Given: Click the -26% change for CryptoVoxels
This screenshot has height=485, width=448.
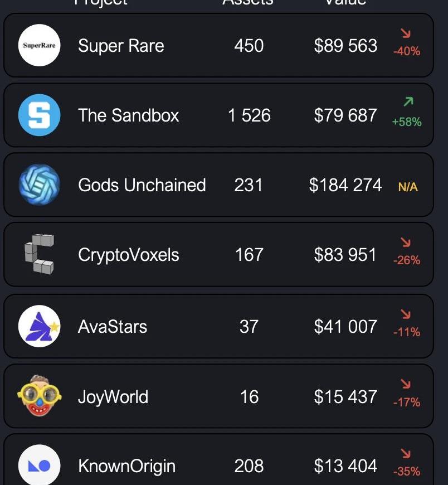Looking at the screenshot, I should coord(407,260).
